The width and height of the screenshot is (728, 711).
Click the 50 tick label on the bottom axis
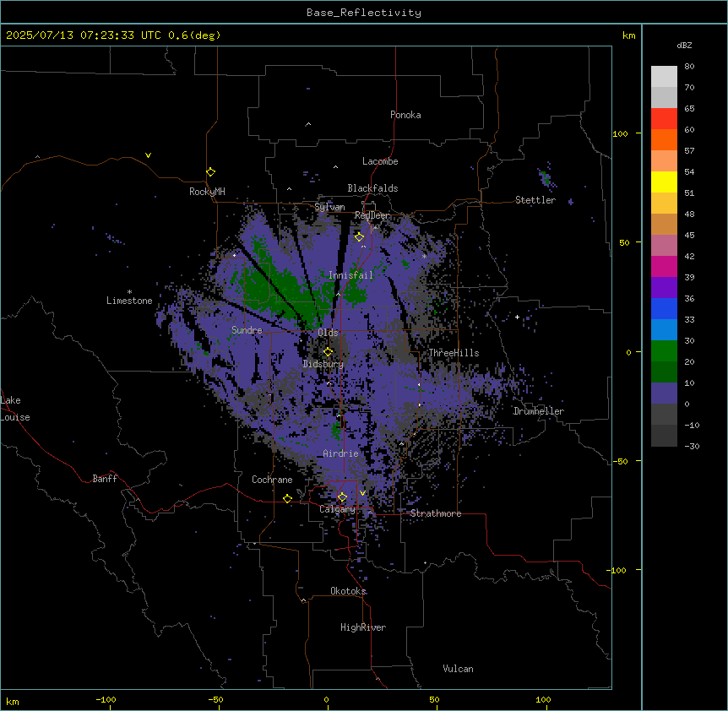point(434,699)
